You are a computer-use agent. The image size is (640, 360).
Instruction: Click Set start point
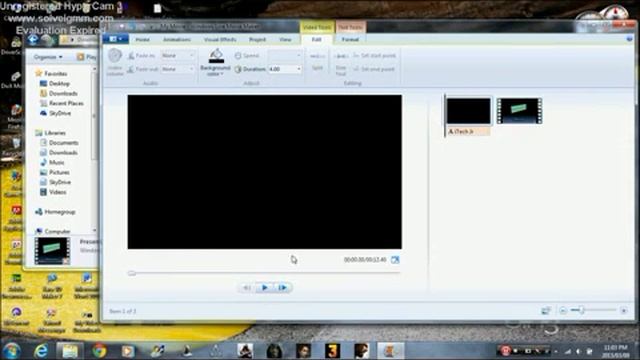374,56
